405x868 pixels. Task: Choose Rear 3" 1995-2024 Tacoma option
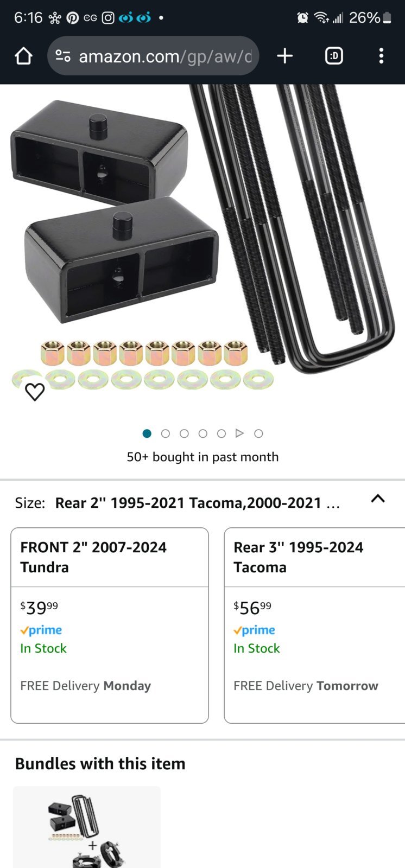(x=315, y=625)
